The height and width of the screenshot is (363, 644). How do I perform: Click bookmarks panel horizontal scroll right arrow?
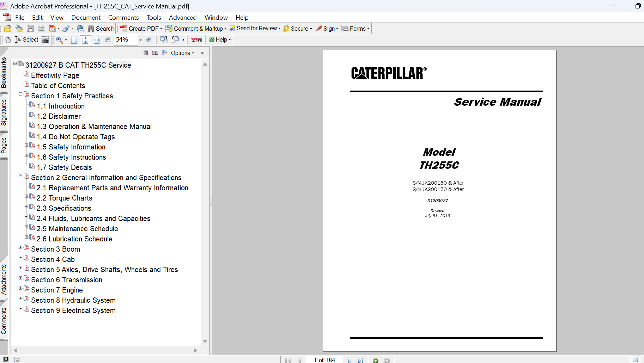(195, 350)
